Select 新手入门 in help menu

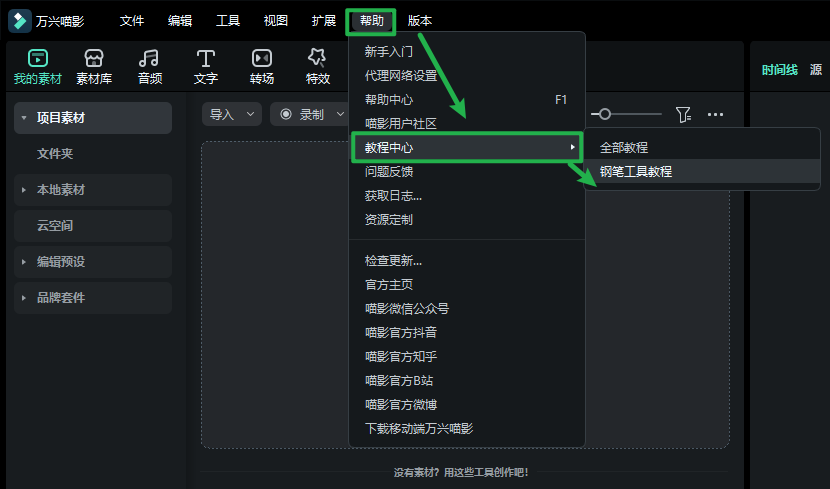point(467,52)
